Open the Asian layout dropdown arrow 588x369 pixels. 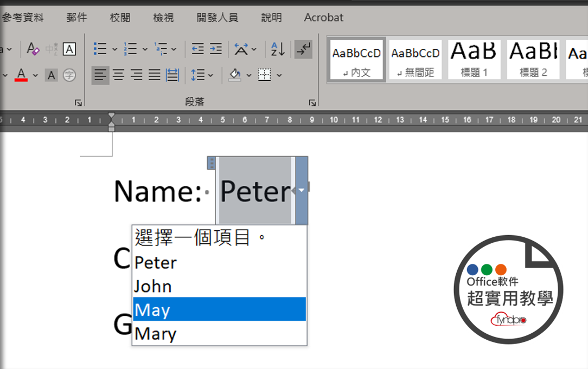click(254, 49)
